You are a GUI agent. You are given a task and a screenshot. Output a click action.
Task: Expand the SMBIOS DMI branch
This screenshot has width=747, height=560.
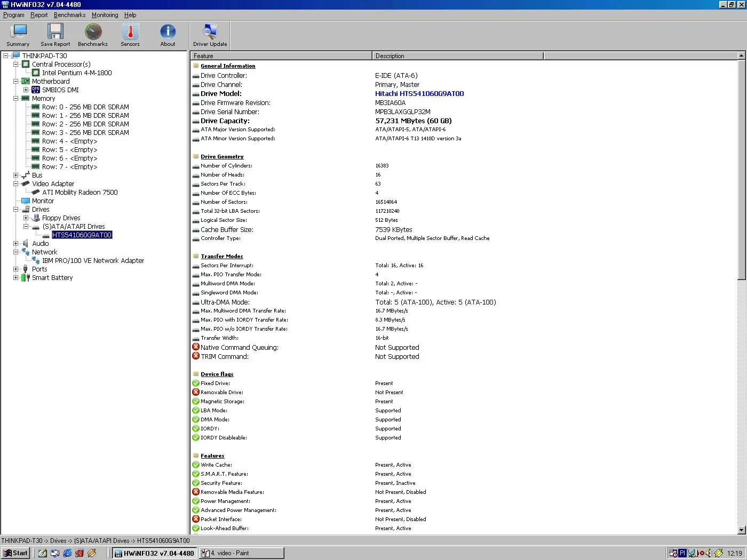[x=26, y=90]
